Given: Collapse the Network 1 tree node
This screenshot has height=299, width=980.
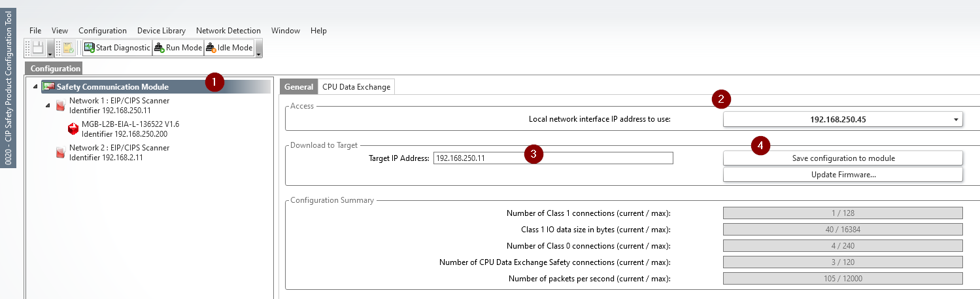Looking at the screenshot, I should [48, 105].
